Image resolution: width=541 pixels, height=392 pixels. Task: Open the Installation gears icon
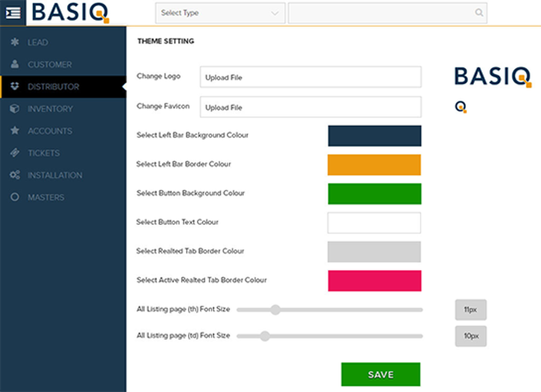click(x=15, y=175)
